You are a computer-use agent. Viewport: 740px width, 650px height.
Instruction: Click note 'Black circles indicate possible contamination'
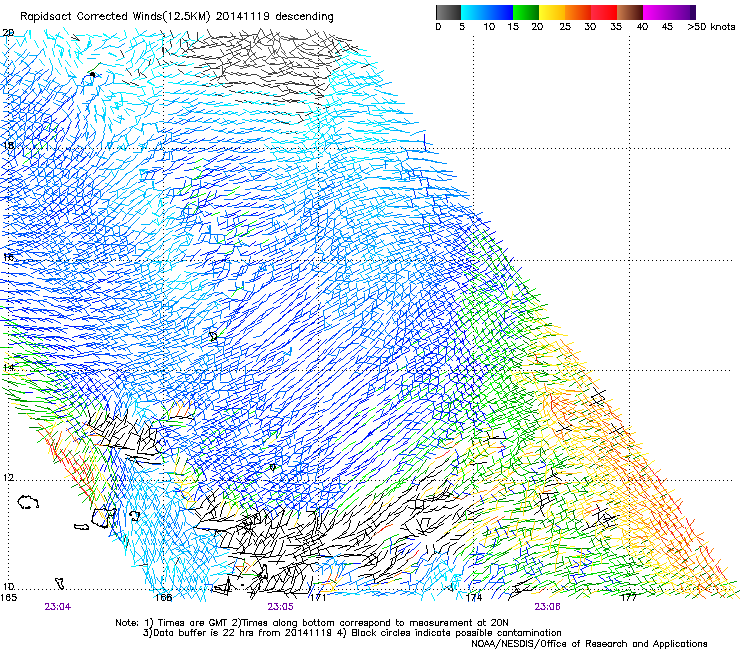point(456,633)
